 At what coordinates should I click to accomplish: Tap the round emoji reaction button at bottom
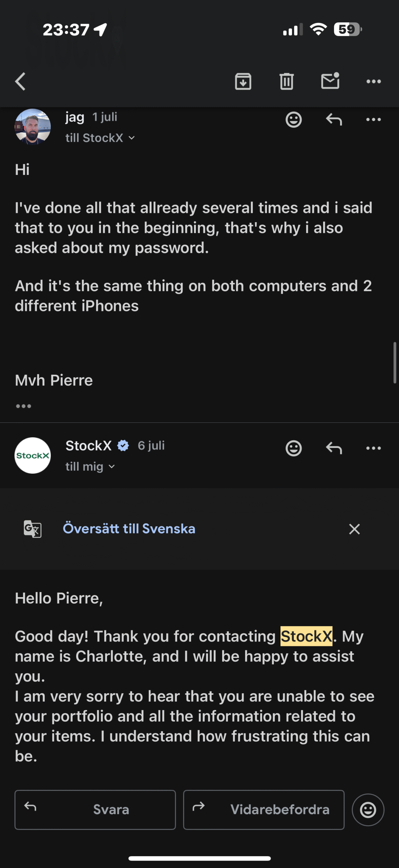pos(368,810)
